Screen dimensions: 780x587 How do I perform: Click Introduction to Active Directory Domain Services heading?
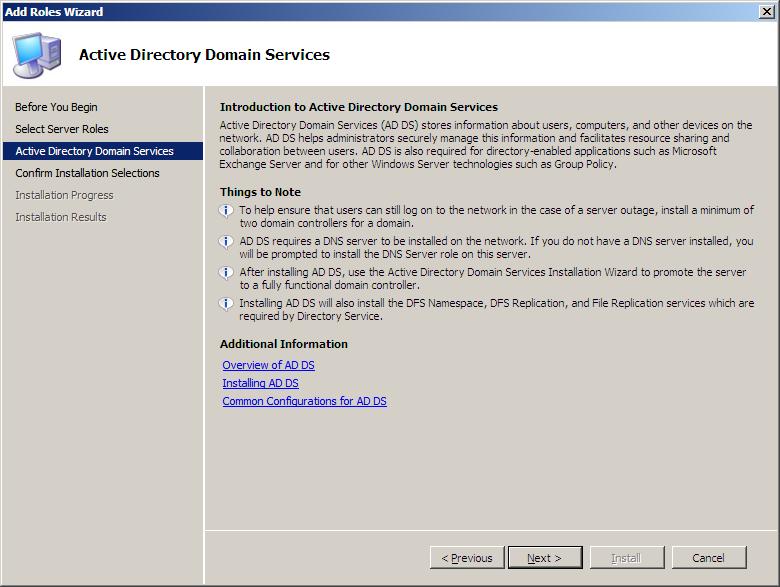pos(359,107)
